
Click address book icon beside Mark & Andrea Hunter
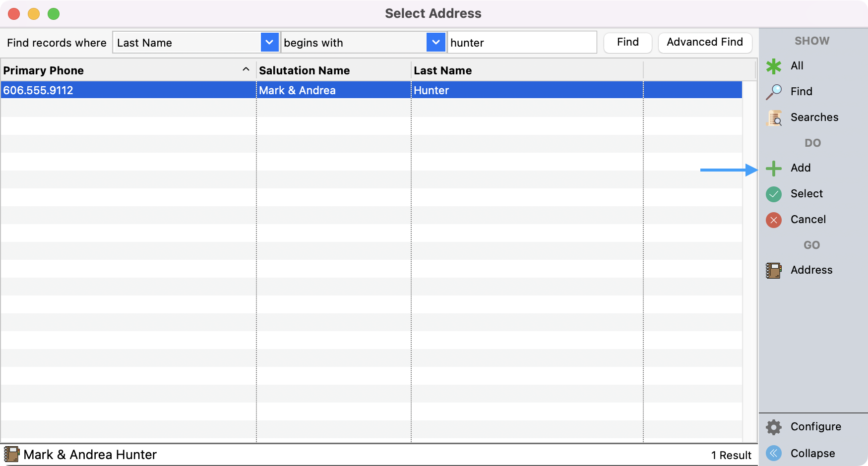click(x=11, y=454)
